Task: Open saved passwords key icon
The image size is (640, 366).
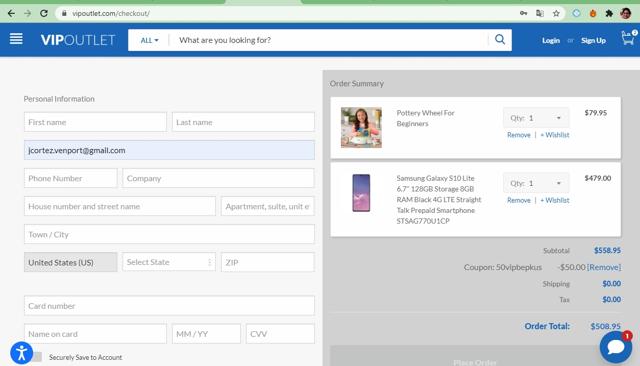Action: coord(523,13)
